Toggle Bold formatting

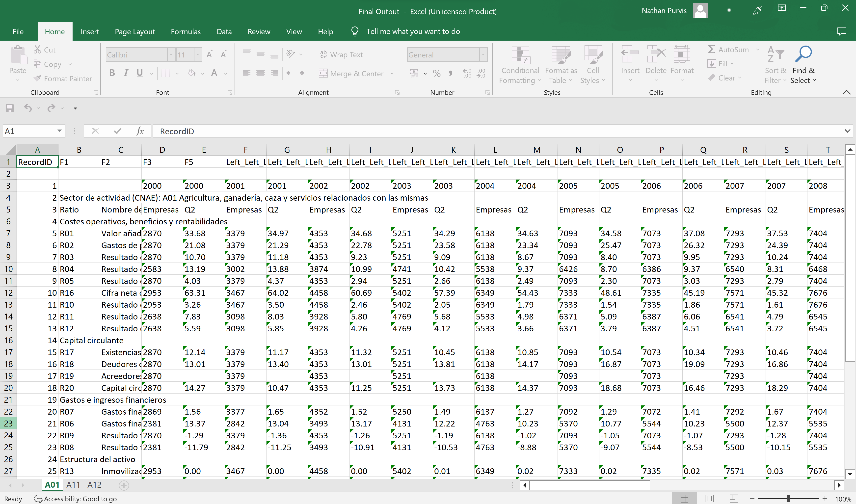pos(112,73)
